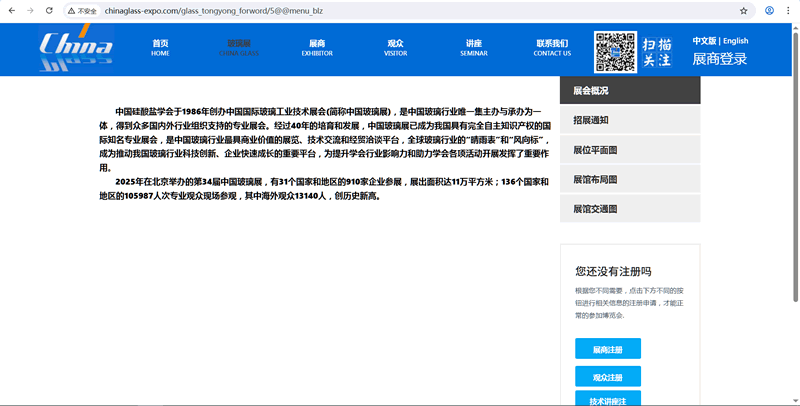Open the 首页 HOME menu

pyautogui.click(x=160, y=48)
